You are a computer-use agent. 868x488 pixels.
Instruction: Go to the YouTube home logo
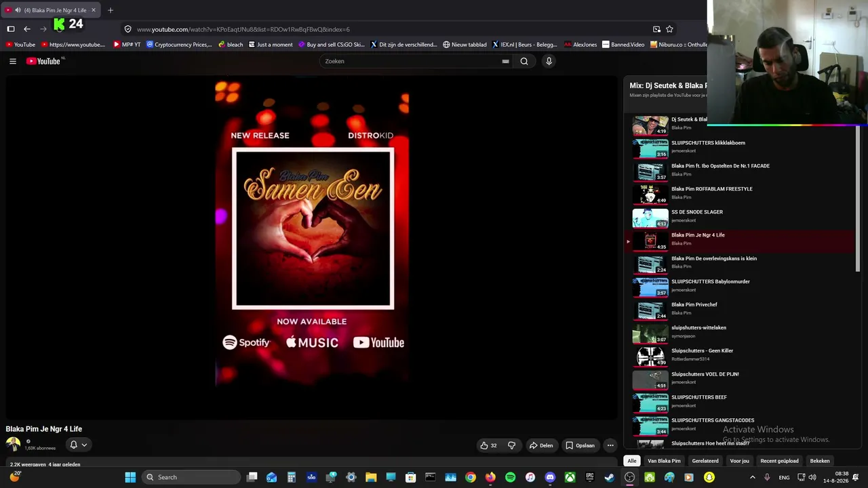tap(45, 61)
